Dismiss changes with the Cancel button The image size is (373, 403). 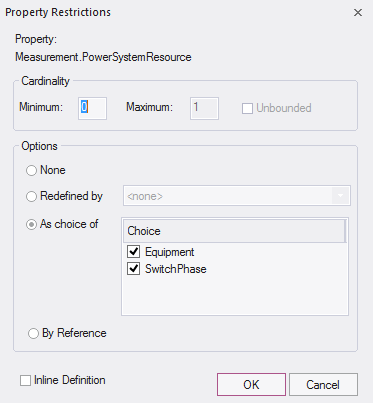323,384
